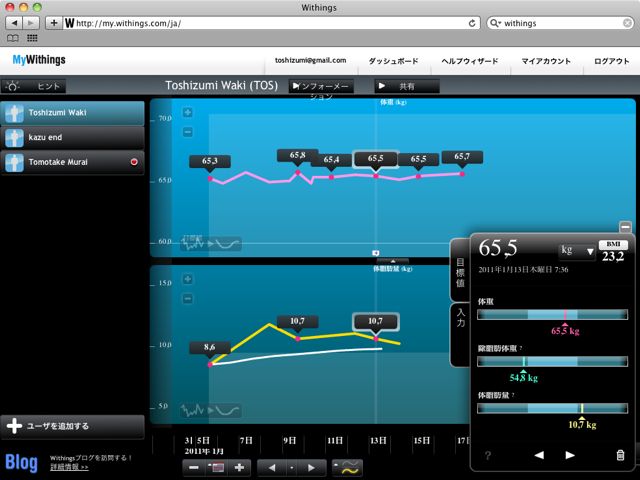This screenshot has width=640, height=480.
Task: Clear the withings search field
Action: pos(627,23)
